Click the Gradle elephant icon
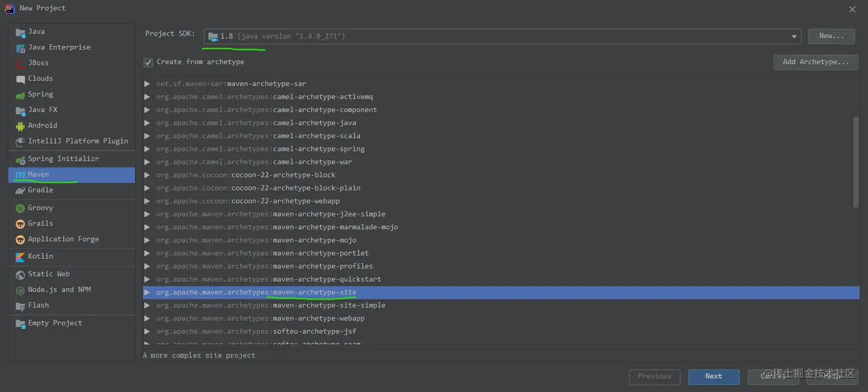 pos(20,190)
